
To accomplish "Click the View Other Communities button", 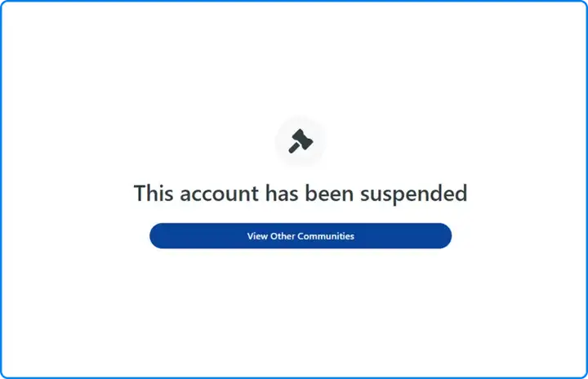I will point(301,236).
